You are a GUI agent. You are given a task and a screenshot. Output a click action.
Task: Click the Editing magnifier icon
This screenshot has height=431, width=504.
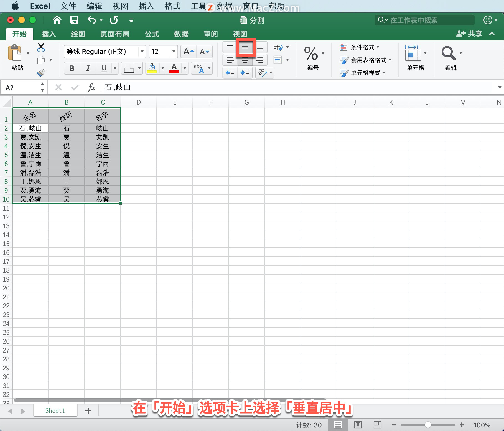(448, 53)
